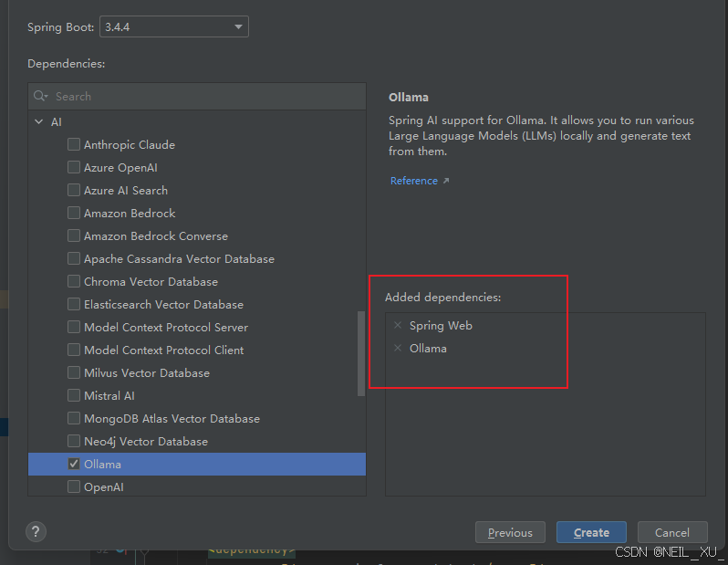This screenshot has height=565, width=728.
Task: Check OpenAI dependency
Action: tap(74, 487)
